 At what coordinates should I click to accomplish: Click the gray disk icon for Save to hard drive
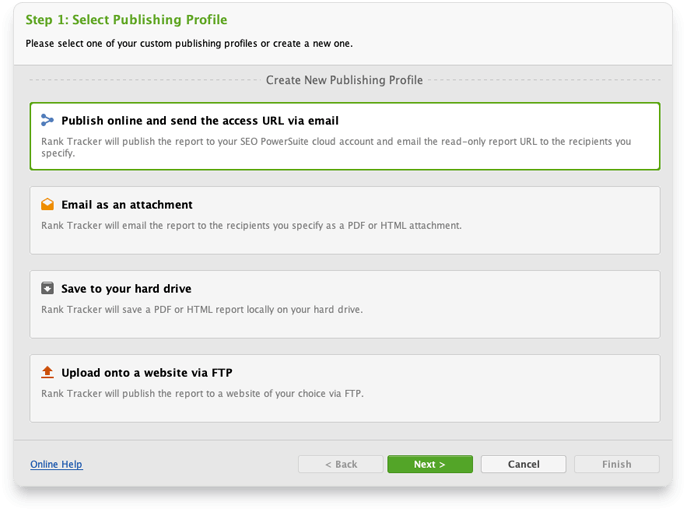[47, 288]
